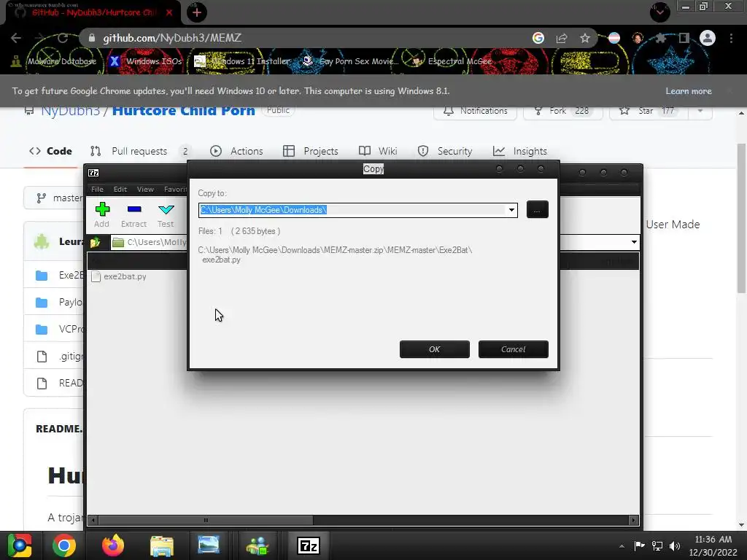Star the repository
Image resolution: width=747 pixels, height=560 pixels.
[x=649, y=111]
